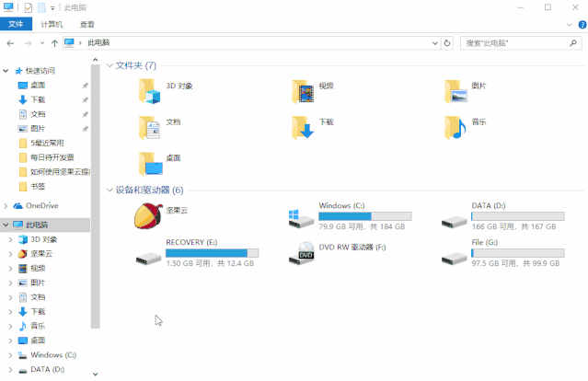
Task: Select the File (G:) drive
Action: click(x=502, y=253)
